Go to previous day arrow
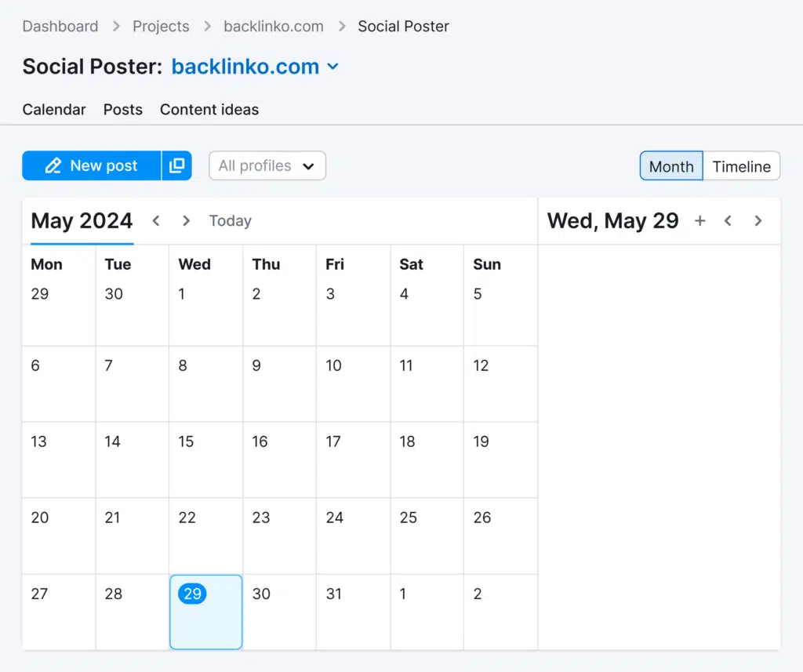This screenshot has height=672, width=803. (728, 221)
